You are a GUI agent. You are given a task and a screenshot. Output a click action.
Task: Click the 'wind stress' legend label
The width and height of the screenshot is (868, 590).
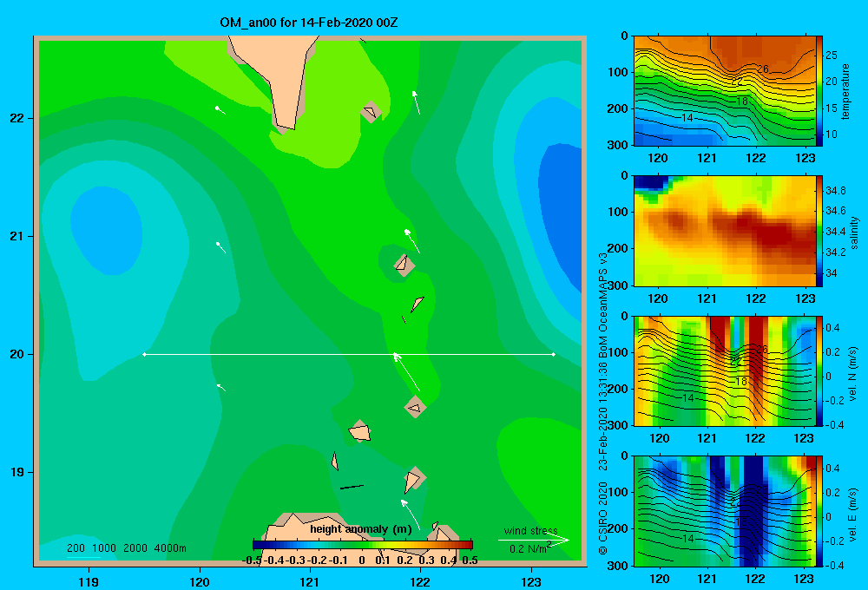click(531, 530)
